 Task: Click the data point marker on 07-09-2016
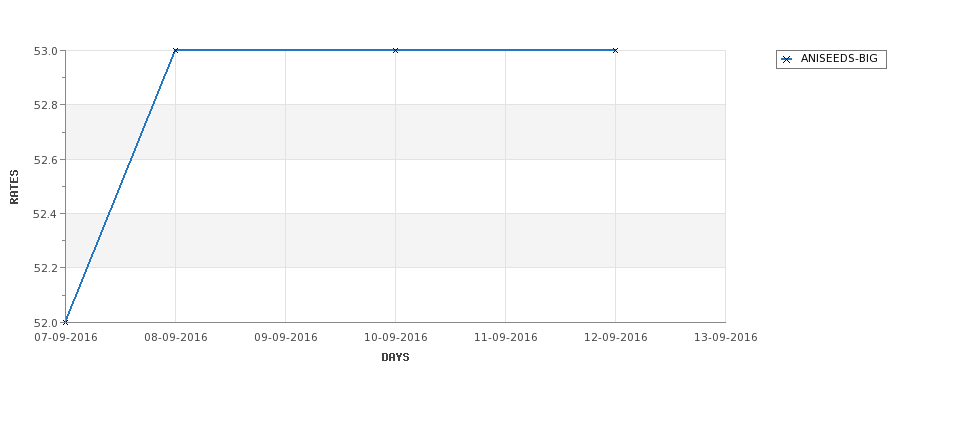pyautogui.click(x=65, y=322)
